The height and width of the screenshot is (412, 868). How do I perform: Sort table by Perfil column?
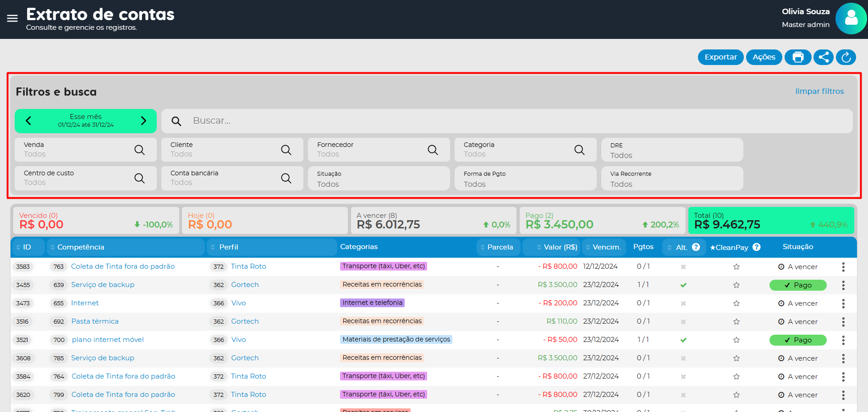272,247
